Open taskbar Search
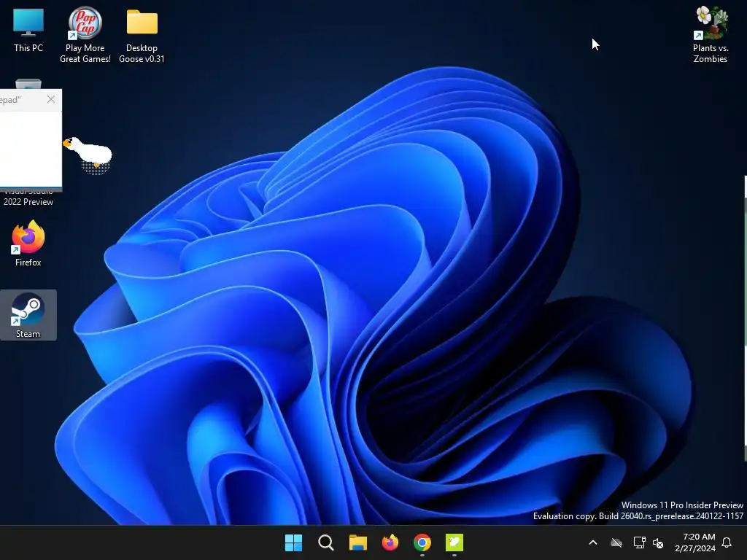This screenshot has height=560, width=747. pos(326,542)
